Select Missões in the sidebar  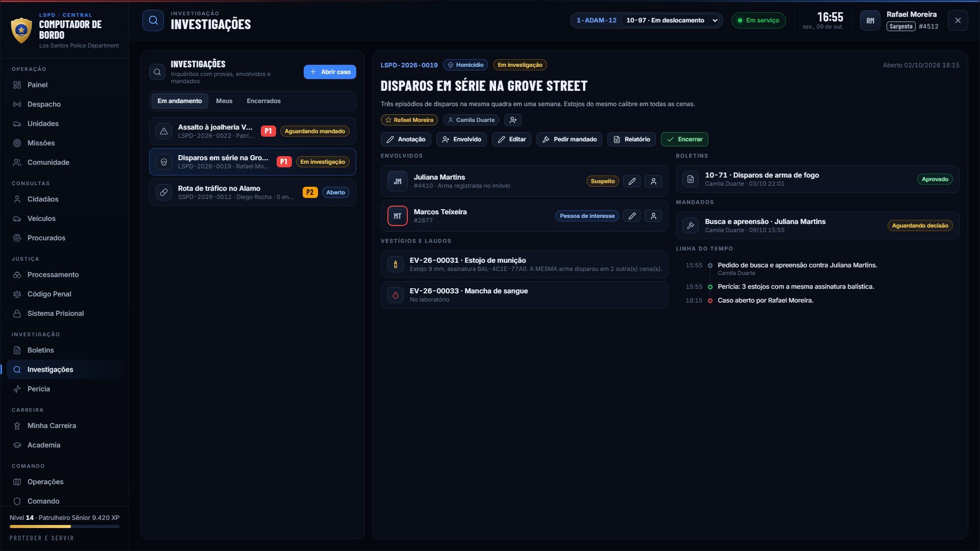[64, 143]
